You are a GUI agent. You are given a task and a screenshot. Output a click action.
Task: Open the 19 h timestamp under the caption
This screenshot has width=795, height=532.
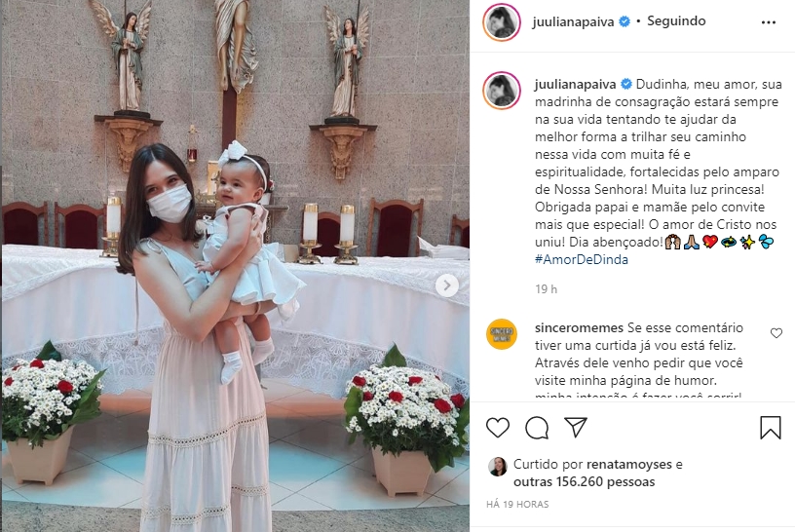coord(546,289)
